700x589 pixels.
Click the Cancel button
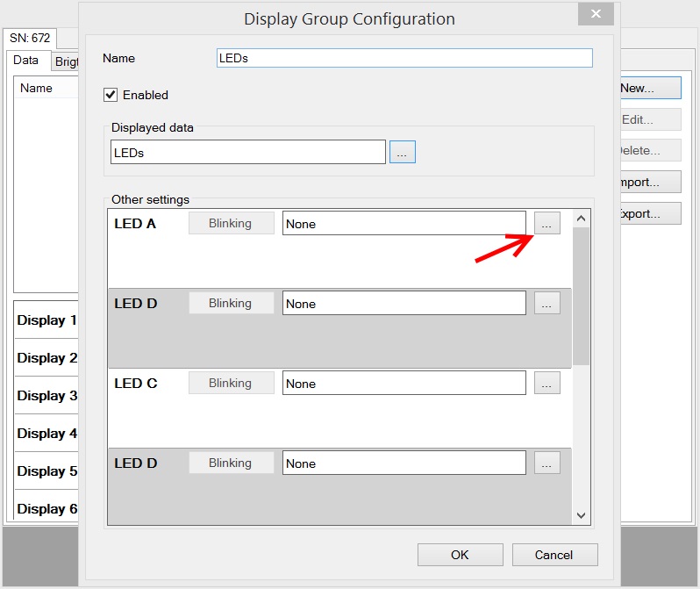(554, 555)
